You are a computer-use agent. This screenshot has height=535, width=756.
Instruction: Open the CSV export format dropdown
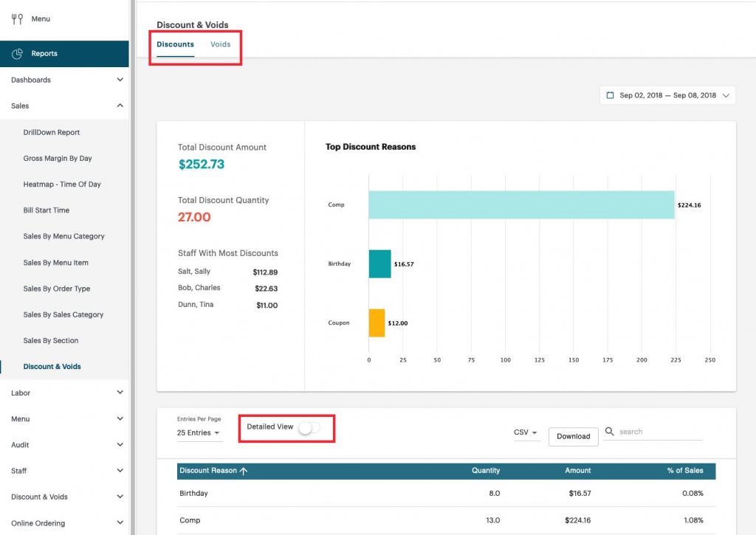coord(526,433)
